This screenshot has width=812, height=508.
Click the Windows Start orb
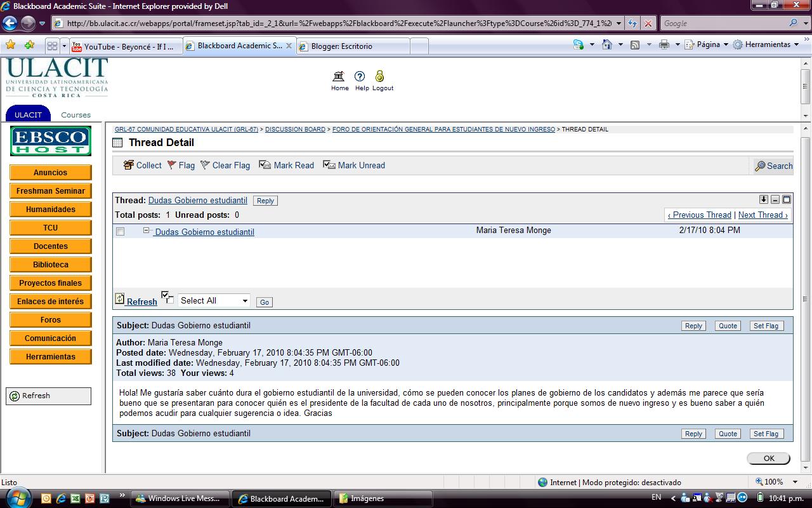click(18, 497)
